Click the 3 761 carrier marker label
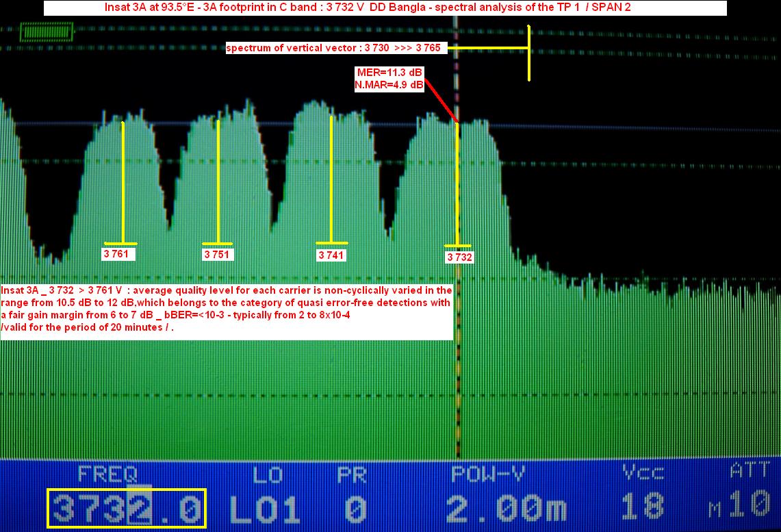The width and height of the screenshot is (781, 532). tap(119, 255)
